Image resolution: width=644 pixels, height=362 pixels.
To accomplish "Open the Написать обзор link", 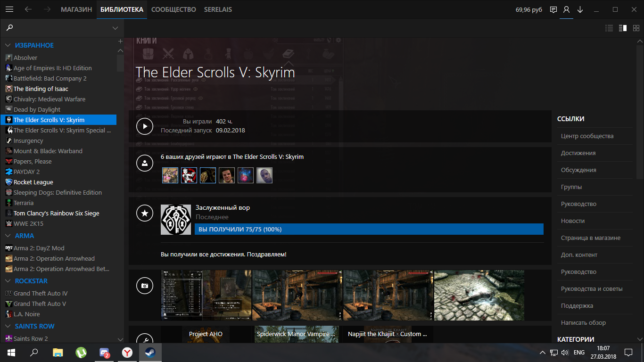I will pyautogui.click(x=583, y=322).
